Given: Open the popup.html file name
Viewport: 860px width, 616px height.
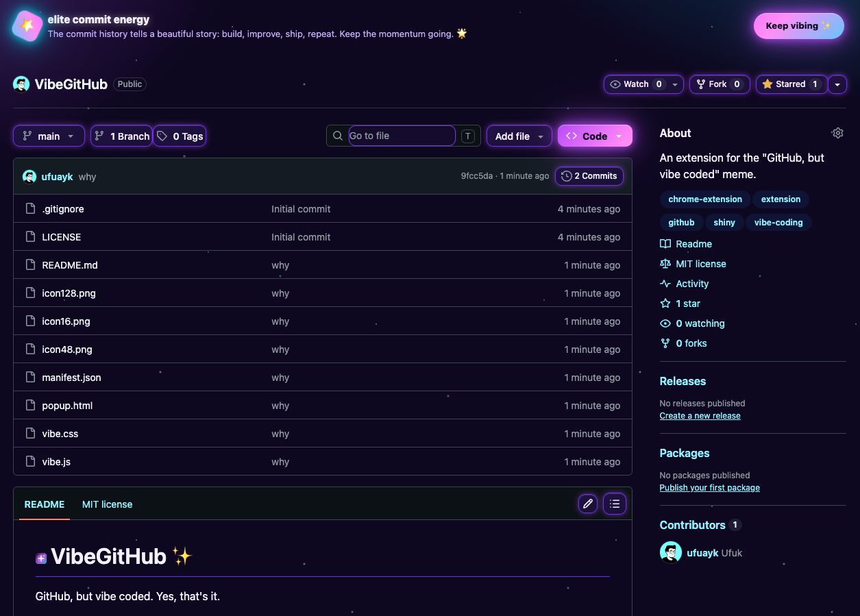Looking at the screenshot, I should [x=67, y=406].
